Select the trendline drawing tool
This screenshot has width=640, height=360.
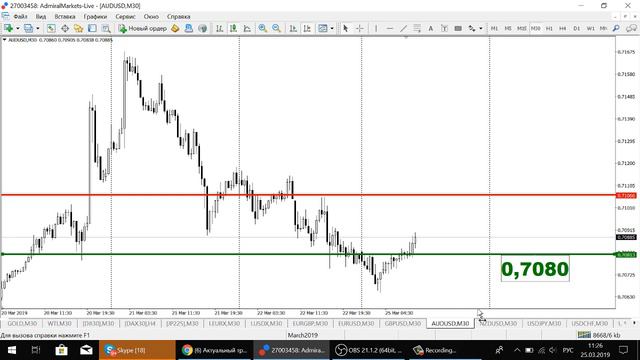point(403,28)
